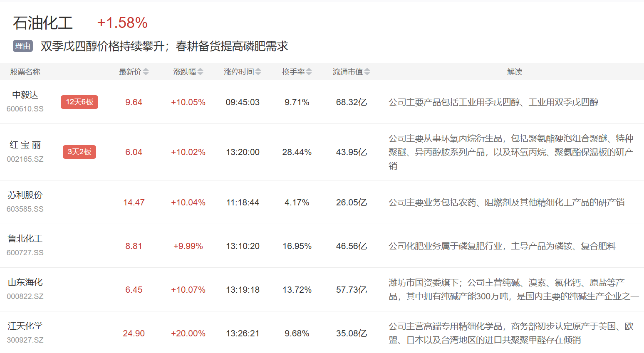Click market cap 43.95亿
This screenshot has width=644, height=353.
[x=352, y=152]
